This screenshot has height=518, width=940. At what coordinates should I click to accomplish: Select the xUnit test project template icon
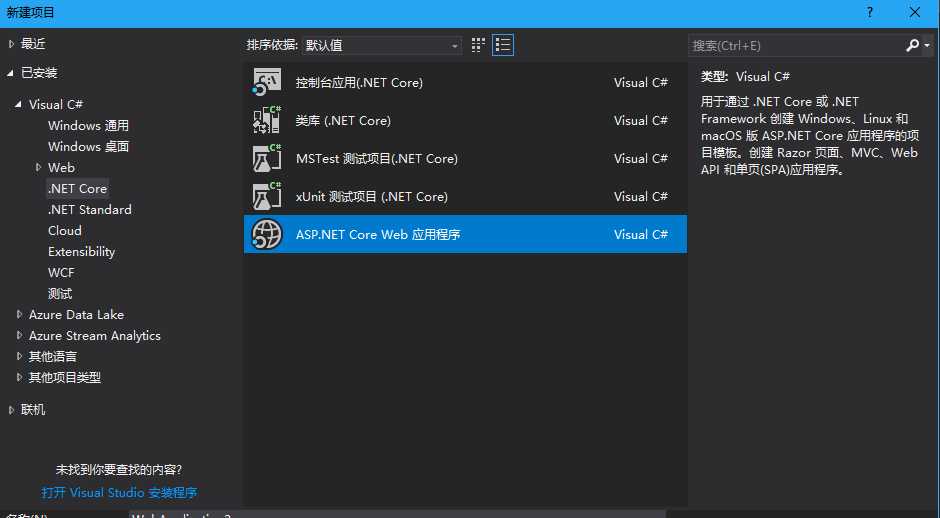pos(267,197)
